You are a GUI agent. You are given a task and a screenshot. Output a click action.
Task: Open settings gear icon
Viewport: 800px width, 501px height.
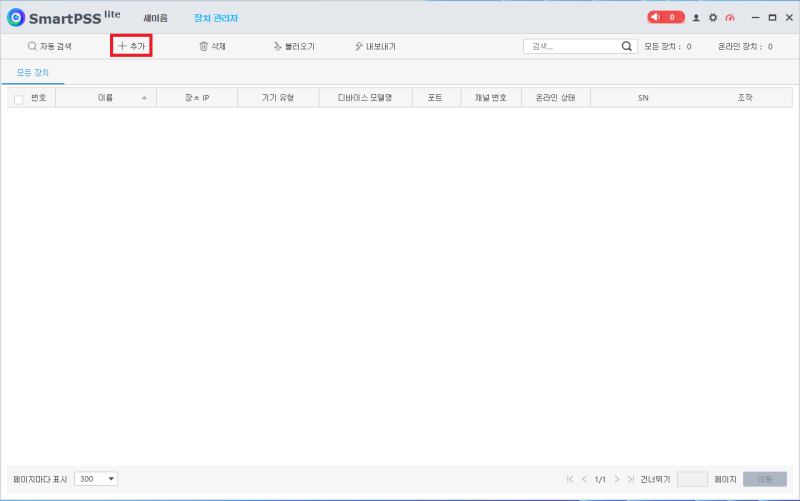coord(713,18)
